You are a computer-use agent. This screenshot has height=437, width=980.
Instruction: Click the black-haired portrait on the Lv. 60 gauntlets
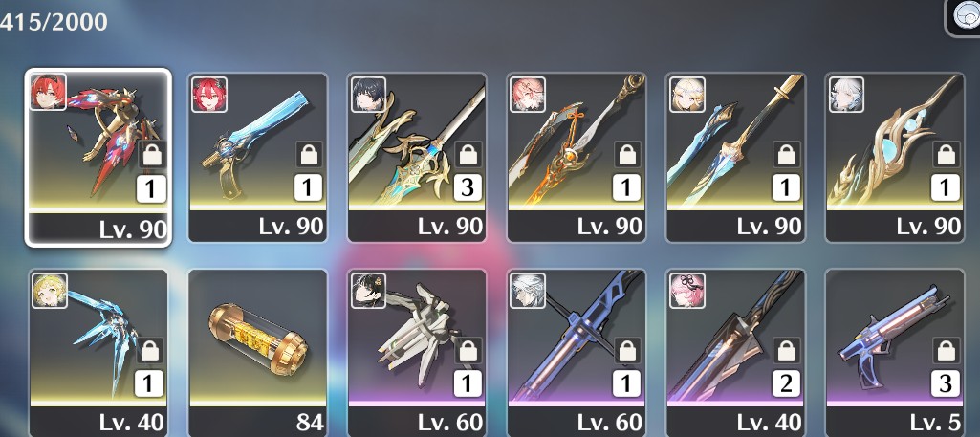(x=368, y=291)
